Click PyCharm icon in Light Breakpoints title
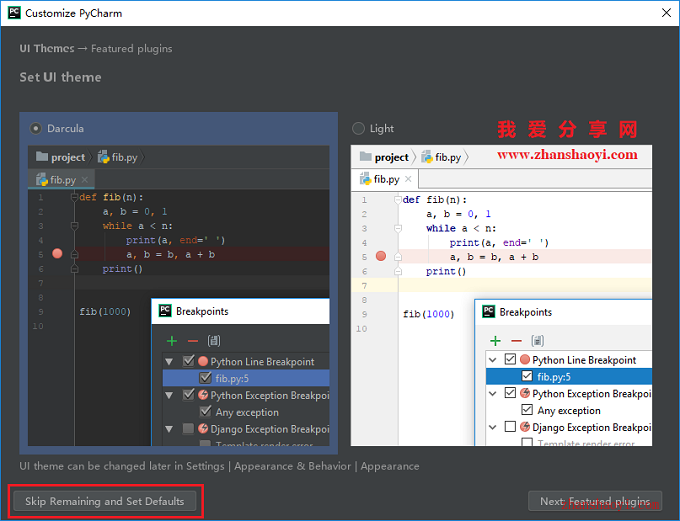680x521 pixels. 488,311
